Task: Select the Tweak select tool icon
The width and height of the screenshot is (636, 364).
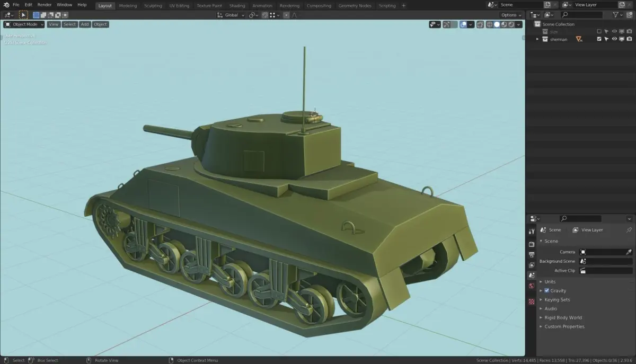Action: click(23, 15)
